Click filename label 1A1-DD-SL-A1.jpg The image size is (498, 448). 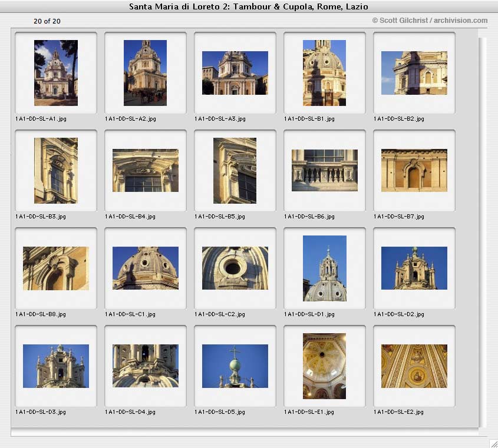tap(41, 119)
